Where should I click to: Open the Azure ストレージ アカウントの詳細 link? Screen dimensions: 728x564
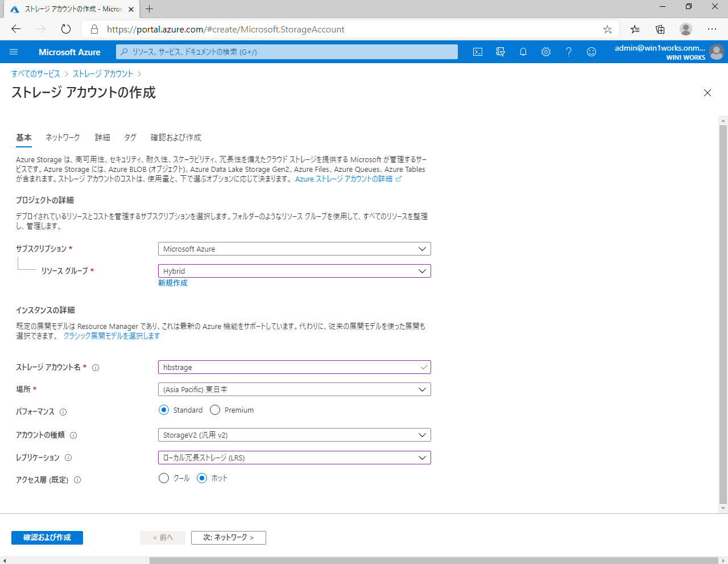(x=348, y=179)
